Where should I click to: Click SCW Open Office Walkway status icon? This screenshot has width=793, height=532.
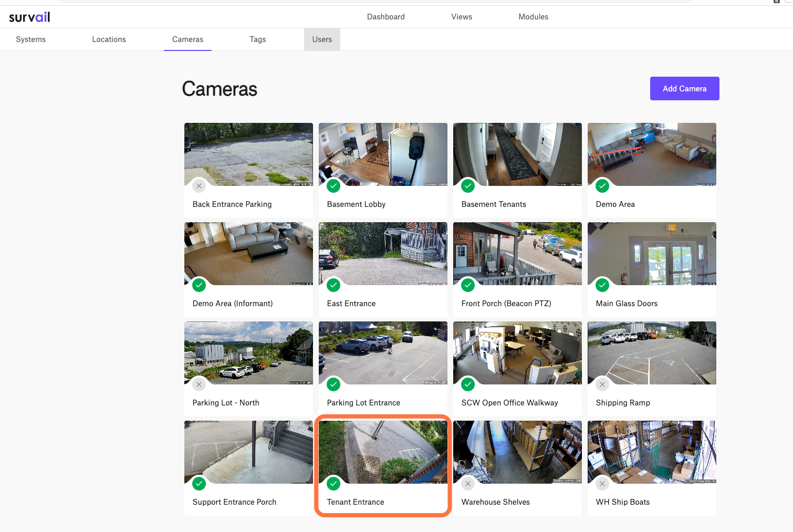coord(468,384)
